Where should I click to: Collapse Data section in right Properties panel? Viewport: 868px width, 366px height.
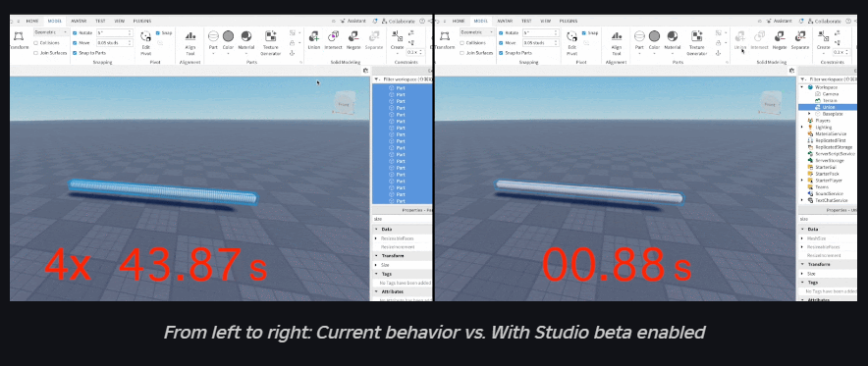pyautogui.click(x=802, y=229)
